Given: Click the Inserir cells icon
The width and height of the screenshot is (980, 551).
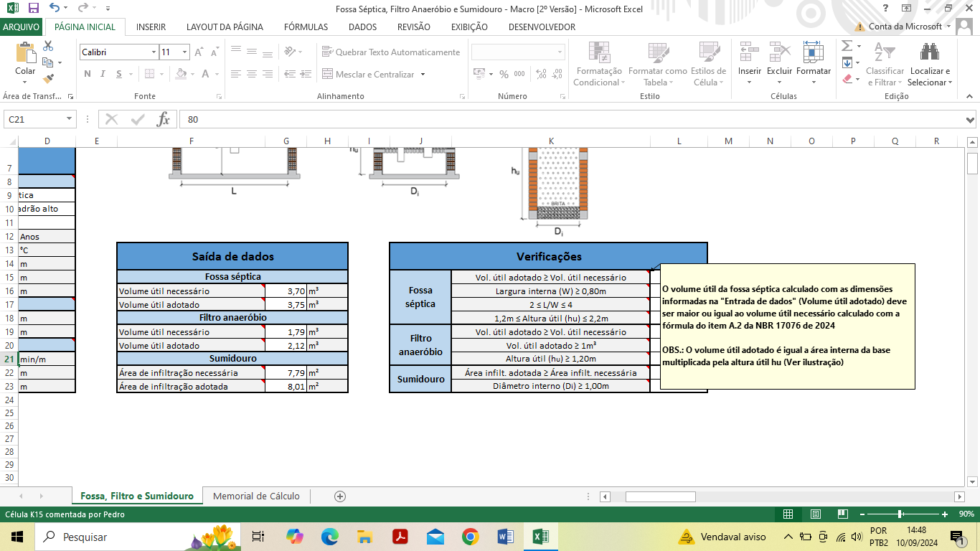Looking at the screenshot, I should click(750, 52).
